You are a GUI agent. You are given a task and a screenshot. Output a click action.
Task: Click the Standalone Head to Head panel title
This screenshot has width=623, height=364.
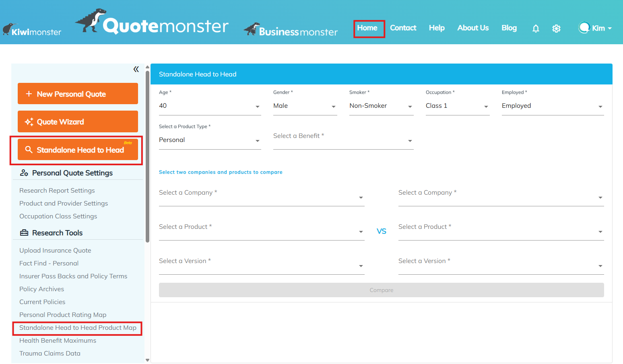[198, 74]
